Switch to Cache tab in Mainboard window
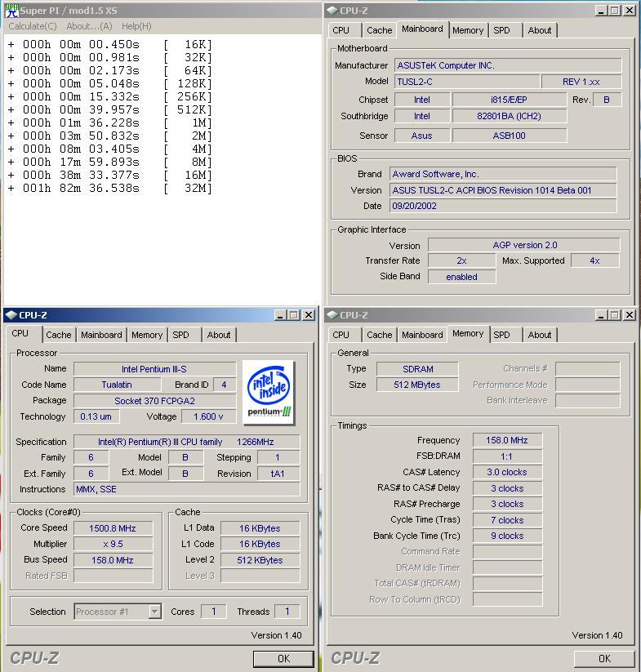 (379, 30)
